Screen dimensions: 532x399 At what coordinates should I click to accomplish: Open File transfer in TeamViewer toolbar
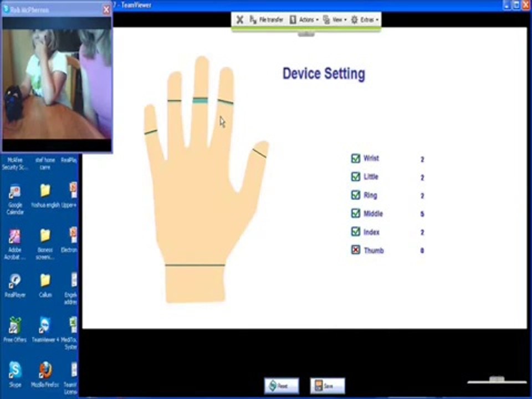point(267,20)
